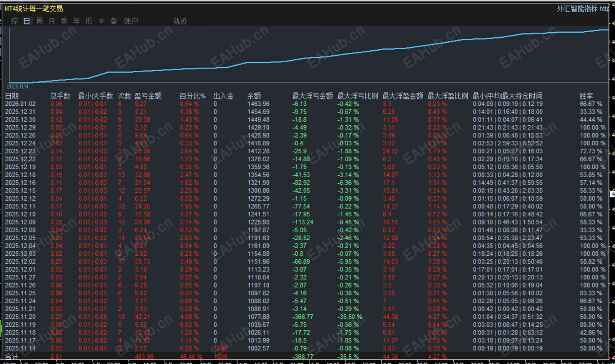
Task: Click the 最大浮盈金额 column header
Action: pyautogui.click(x=403, y=96)
